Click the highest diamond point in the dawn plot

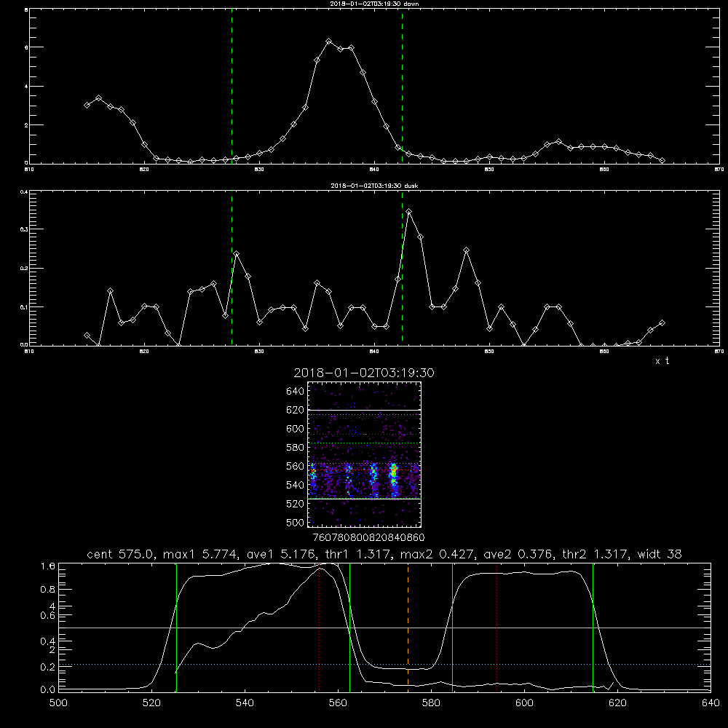point(329,41)
